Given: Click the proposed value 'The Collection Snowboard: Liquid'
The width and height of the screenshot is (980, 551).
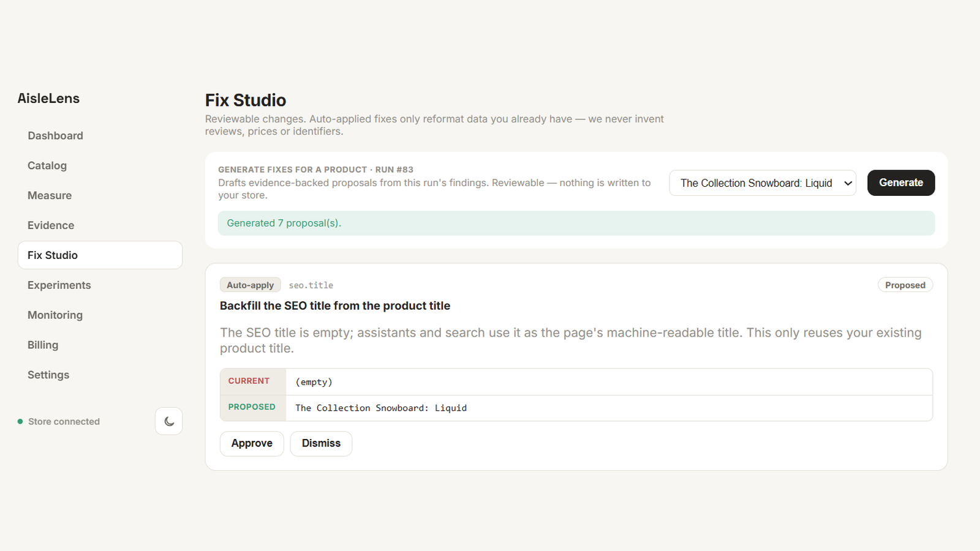Looking at the screenshot, I should coord(381,408).
